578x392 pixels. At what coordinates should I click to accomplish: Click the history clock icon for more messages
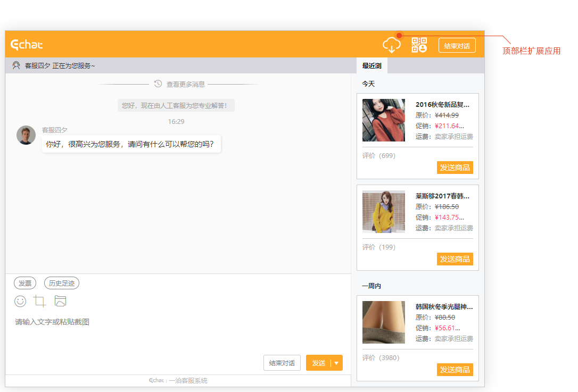[x=158, y=84]
